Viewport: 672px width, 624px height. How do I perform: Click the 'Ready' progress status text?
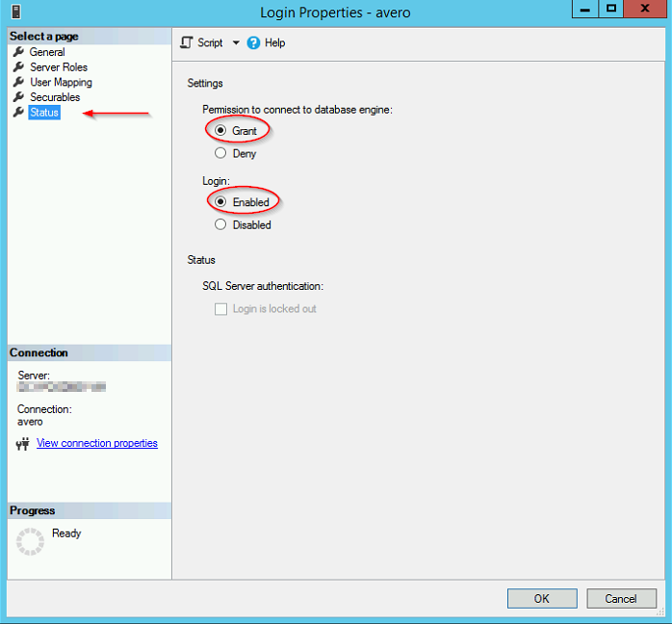pos(66,533)
